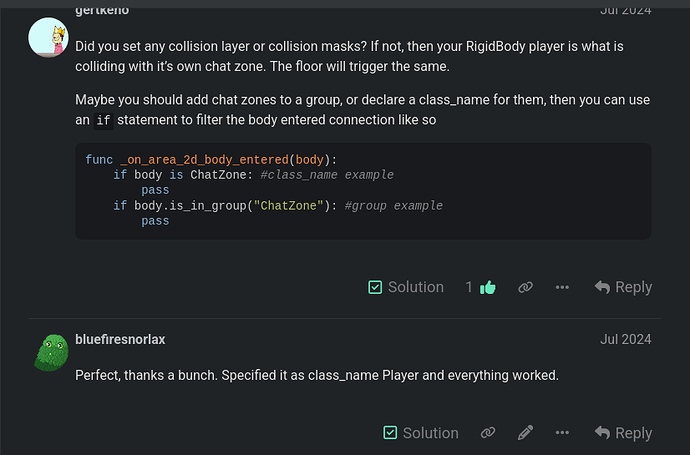Toggle Solution checkbox on bluefiresnorlax's post
Screen dimensions: 690x455
[x=390, y=433]
